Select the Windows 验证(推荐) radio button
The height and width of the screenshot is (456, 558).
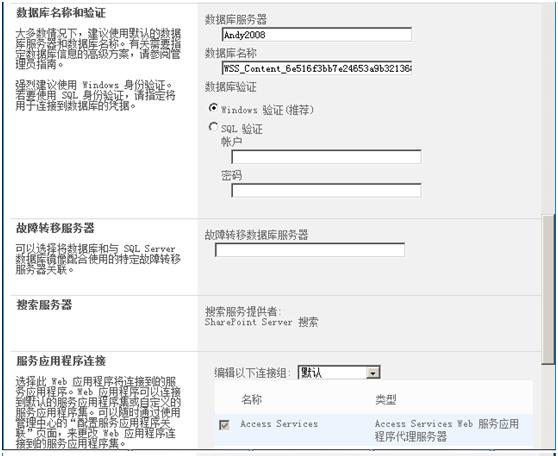point(213,108)
